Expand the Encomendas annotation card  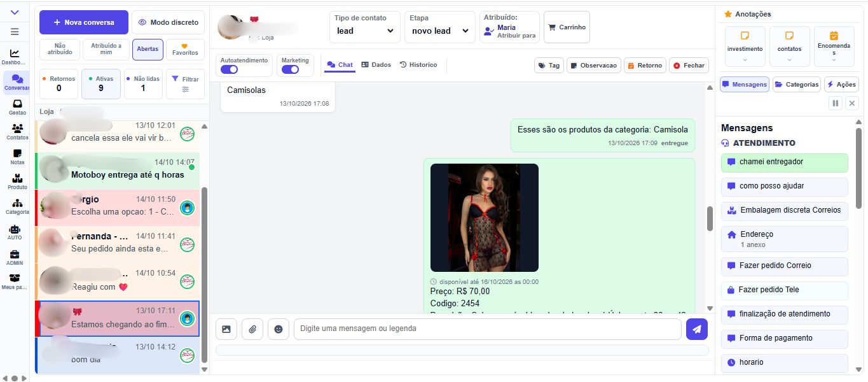[x=834, y=46]
